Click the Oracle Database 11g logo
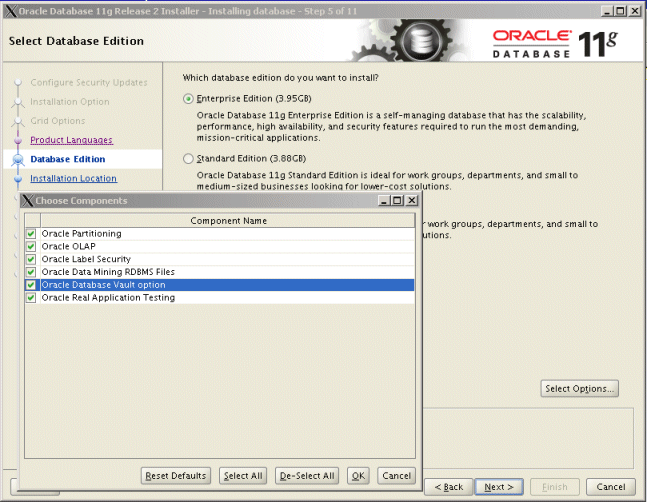 coord(555,44)
